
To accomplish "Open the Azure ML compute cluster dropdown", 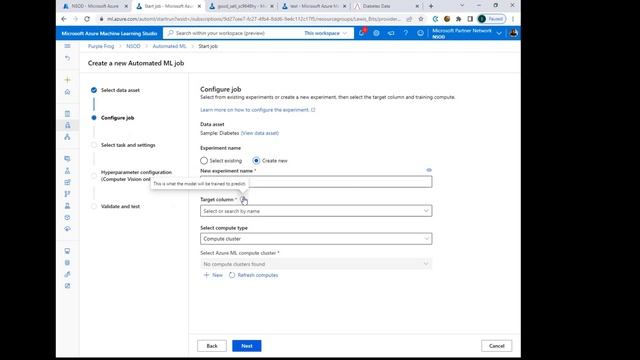I will click(316, 264).
